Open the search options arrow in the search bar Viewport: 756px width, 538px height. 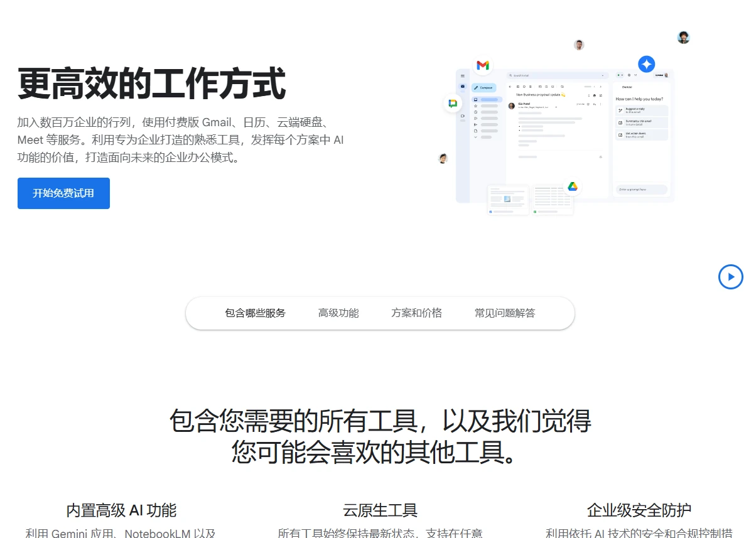click(602, 75)
